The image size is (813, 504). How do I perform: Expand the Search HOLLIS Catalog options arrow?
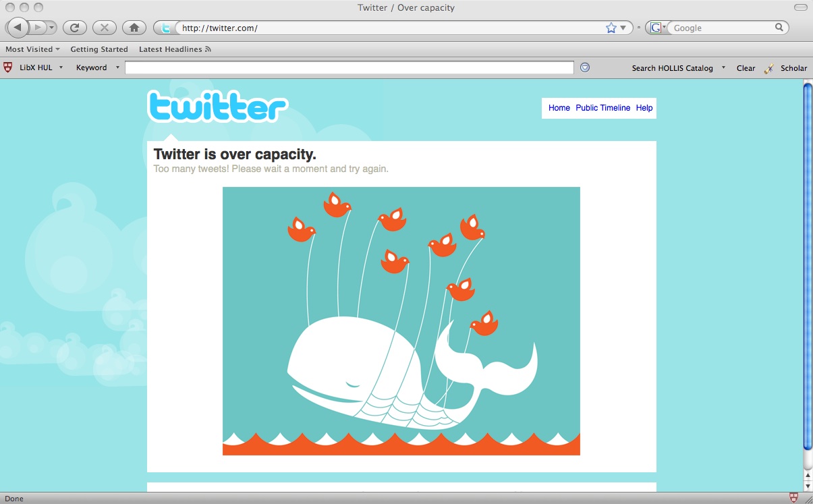tap(723, 67)
